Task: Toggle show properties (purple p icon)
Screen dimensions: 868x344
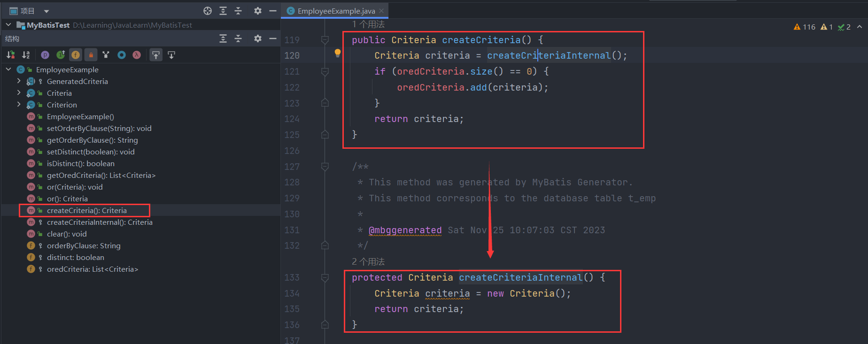Action: tap(45, 55)
